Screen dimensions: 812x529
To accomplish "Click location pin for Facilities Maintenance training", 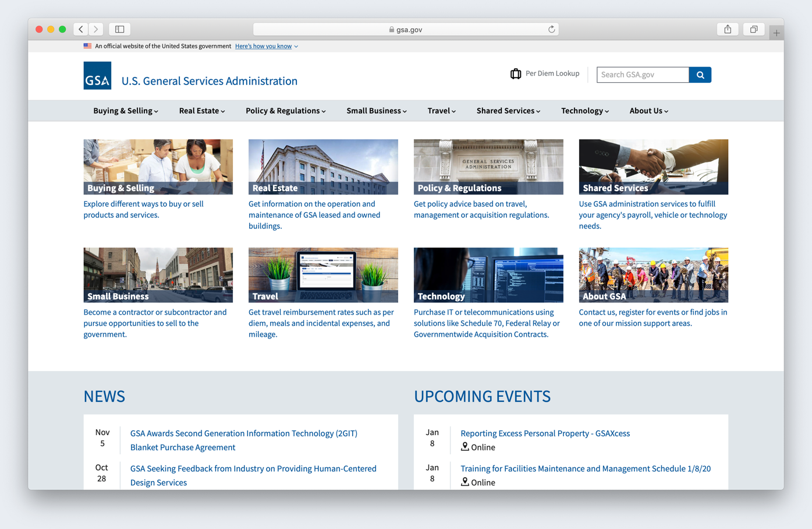I will coord(464,482).
